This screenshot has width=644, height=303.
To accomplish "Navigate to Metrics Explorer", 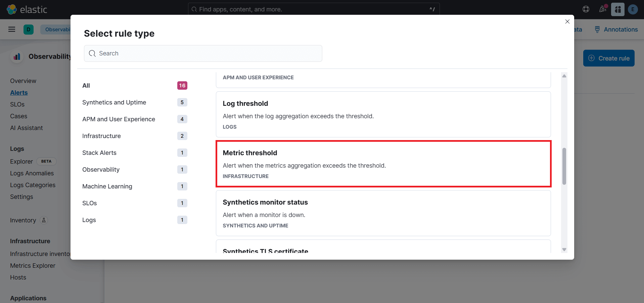I will point(33,265).
